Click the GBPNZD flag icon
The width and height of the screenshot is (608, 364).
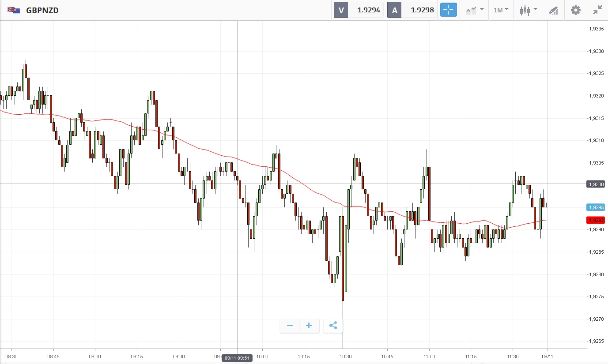pos(14,10)
